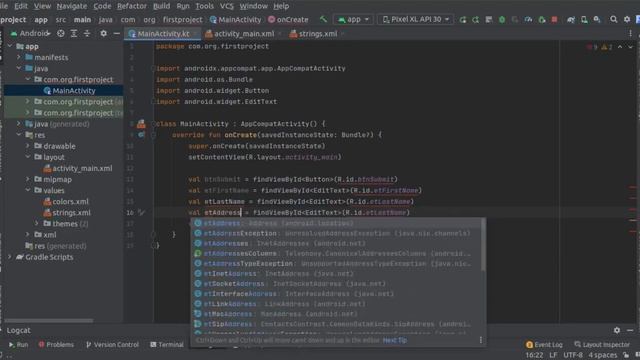Expand the mipmap folder
Image resolution: width=640 pixels, height=360 pixels.
pyautogui.click(x=28, y=179)
